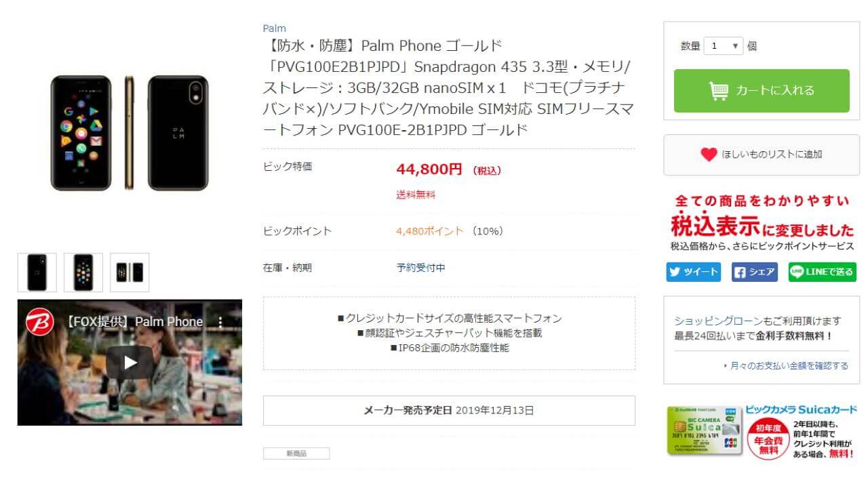Open the 数量 quantity dropdown
The image size is (868, 488).
(x=724, y=46)
